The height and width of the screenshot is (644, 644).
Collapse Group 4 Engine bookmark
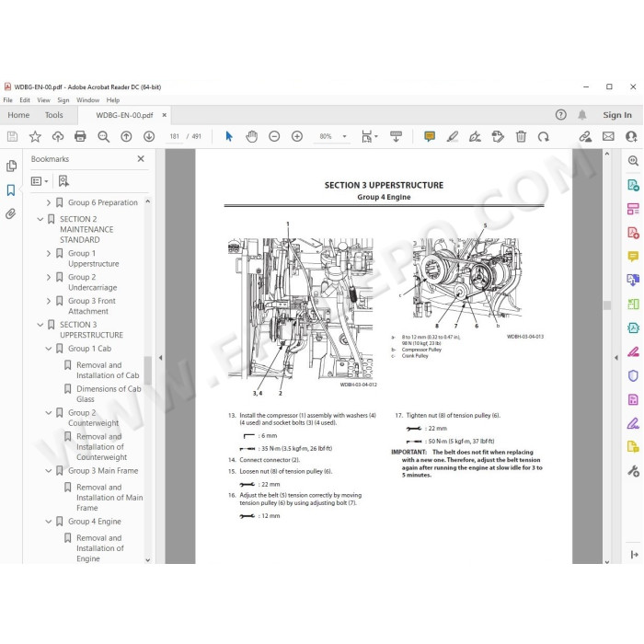[x=49, y=522]
